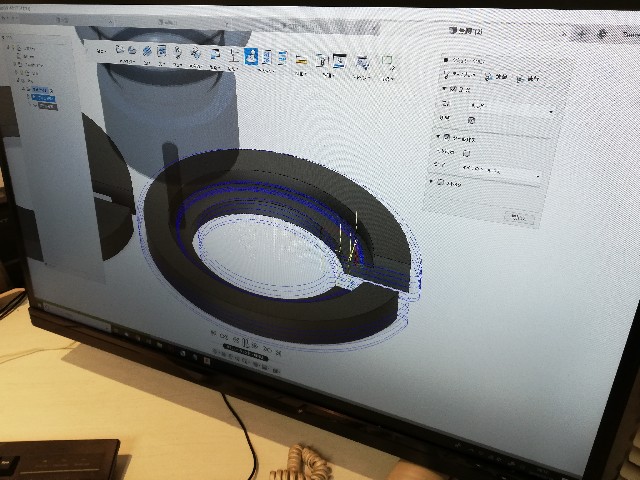Viewport: 640px width, 480px height.
Task: Click the yellow bar icon in toolbar
Action: click(301, 61)
